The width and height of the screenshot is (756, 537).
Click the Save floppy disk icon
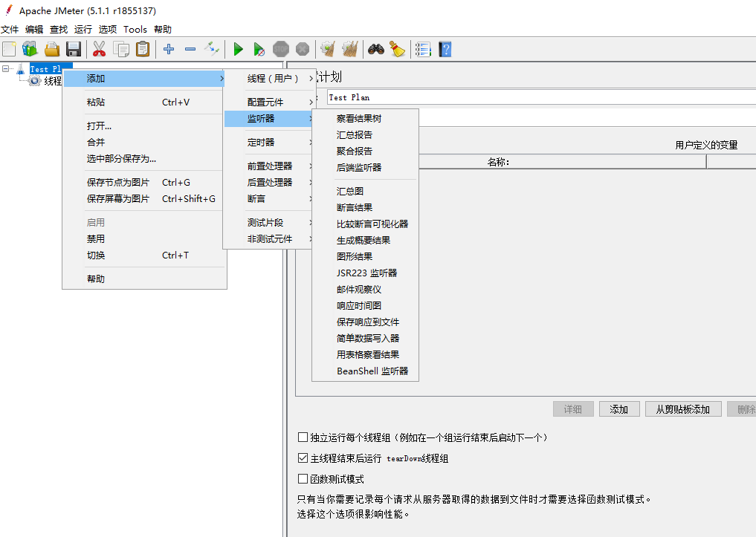tap(74, 49)
